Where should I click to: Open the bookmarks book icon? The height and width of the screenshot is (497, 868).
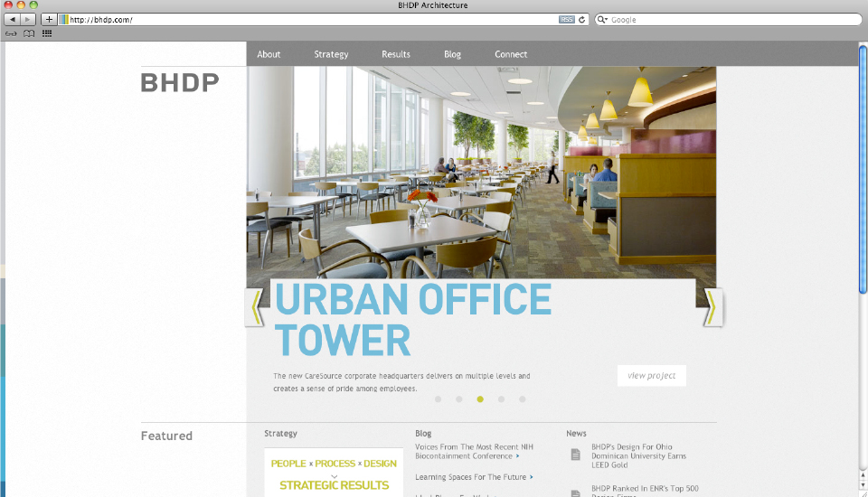click(29, 33)
